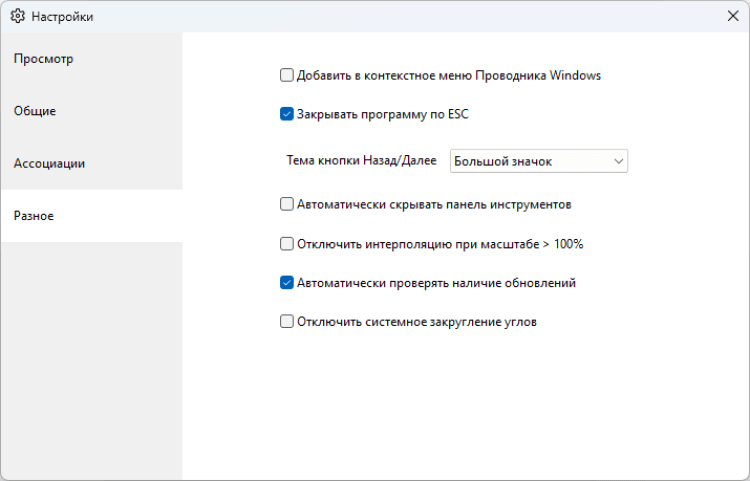The height and width of the screenshot is (481, 750).
Task: Expand the dropdown chevron arrow for button theme
Action: pos(619,161)
